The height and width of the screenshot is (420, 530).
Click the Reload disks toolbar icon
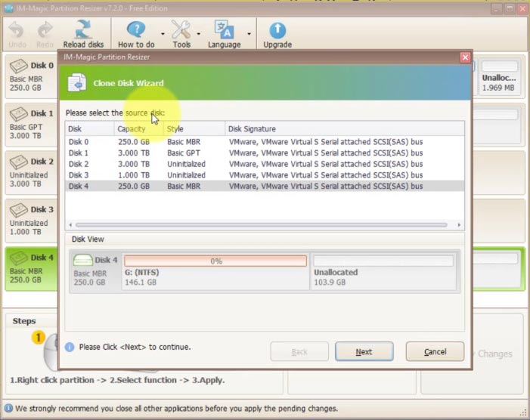83,30
